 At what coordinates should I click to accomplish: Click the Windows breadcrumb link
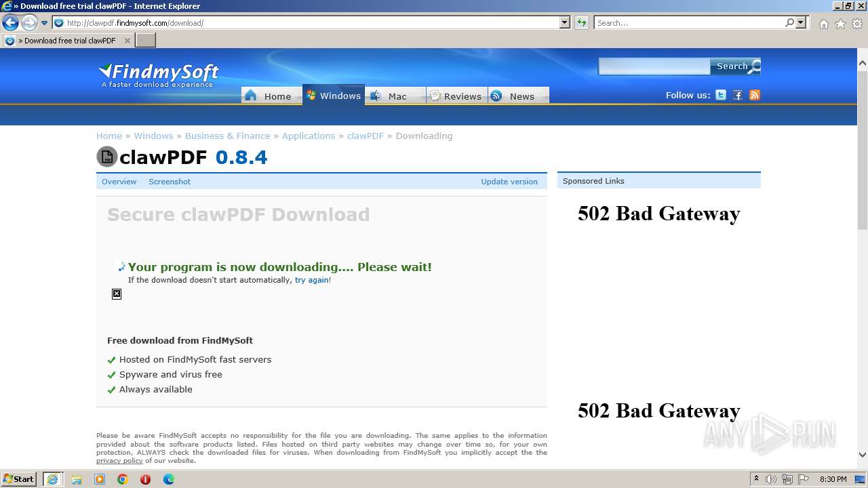tap(153, 136)
